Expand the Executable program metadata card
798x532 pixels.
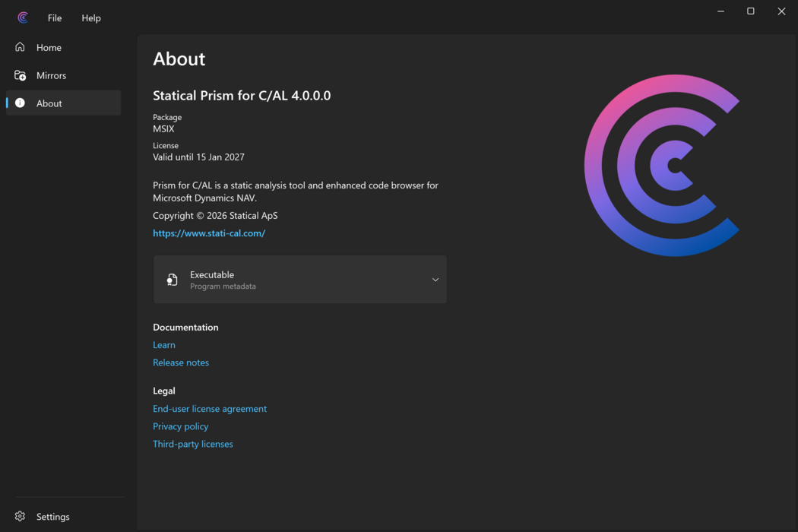tap(299, 280)
